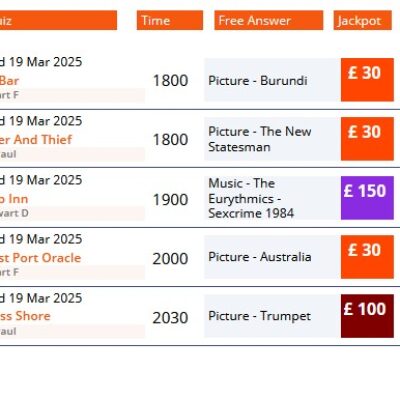The image size is (400, 400).
Task: Click the Free Answer column header
Action: click(x=269, y=20)
